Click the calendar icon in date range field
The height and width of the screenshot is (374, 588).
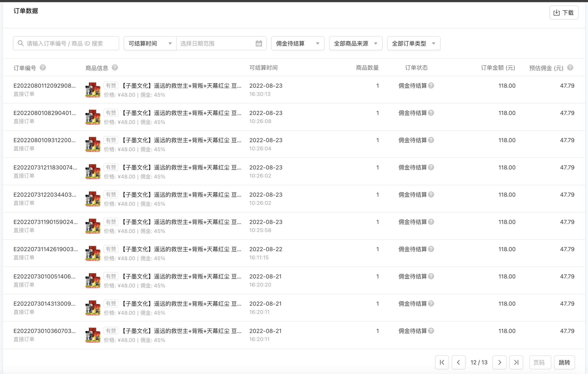click(259, 44)
